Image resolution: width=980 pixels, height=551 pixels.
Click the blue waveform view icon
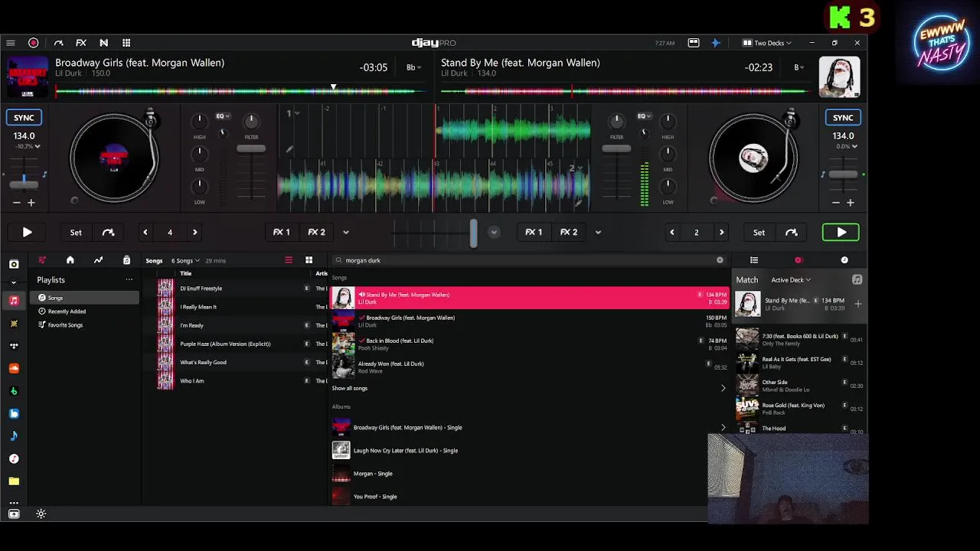tap(716, 43)
